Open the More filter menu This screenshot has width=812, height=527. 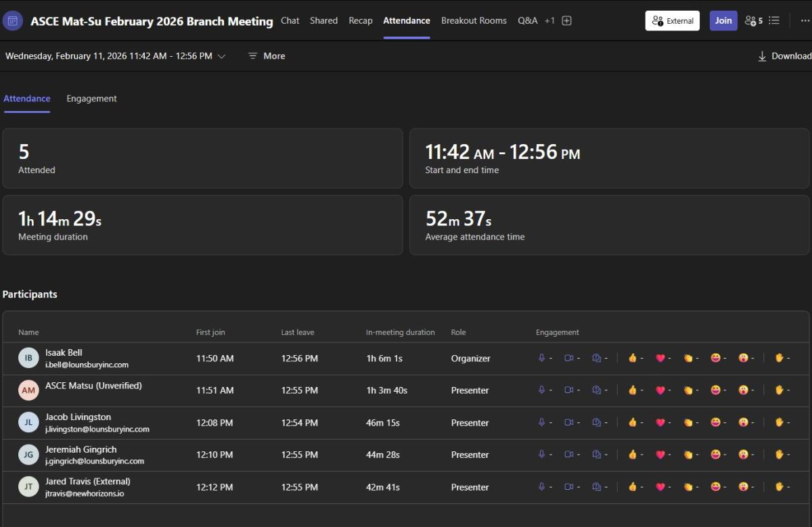tap(267, 56)
